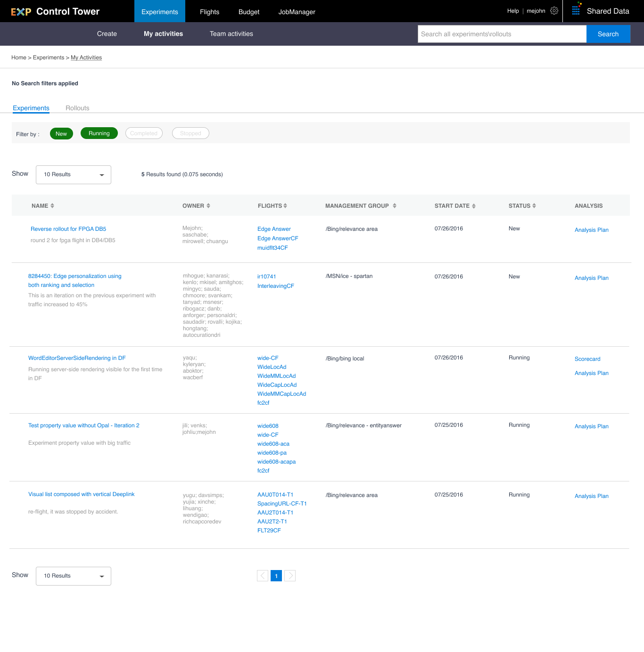
Task: Open the top Show results count dropdown
Action: coord(73,174)
